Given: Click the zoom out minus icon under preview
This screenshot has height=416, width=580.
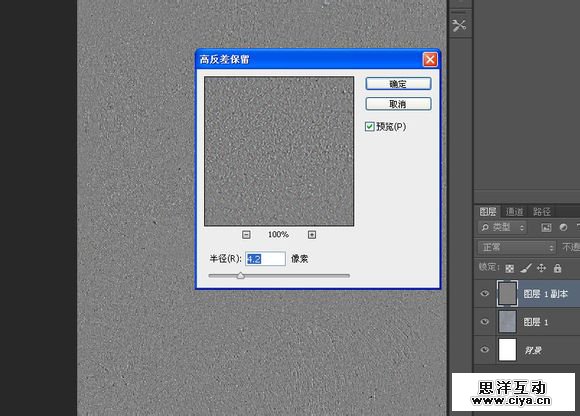Looking at the screenshot, I should coord(246,235).
